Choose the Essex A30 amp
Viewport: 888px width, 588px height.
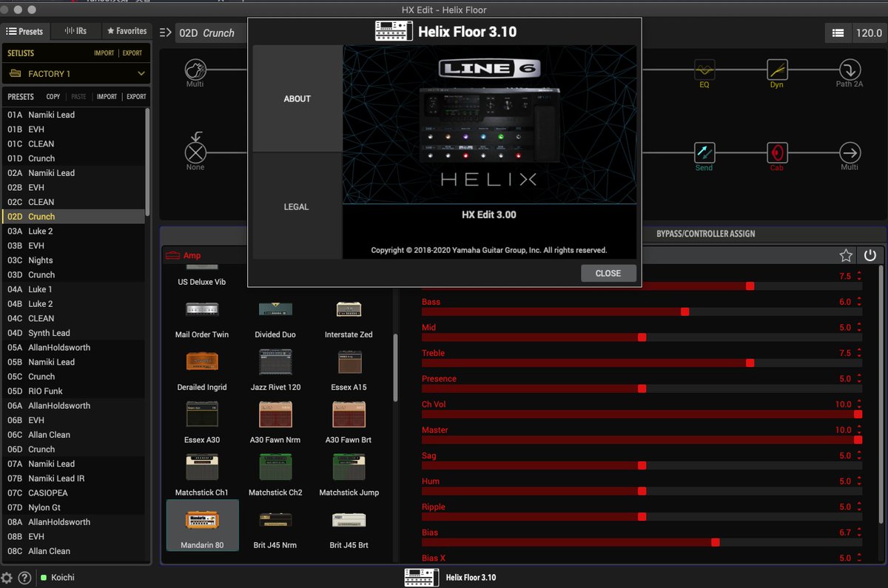click(202, 424)
